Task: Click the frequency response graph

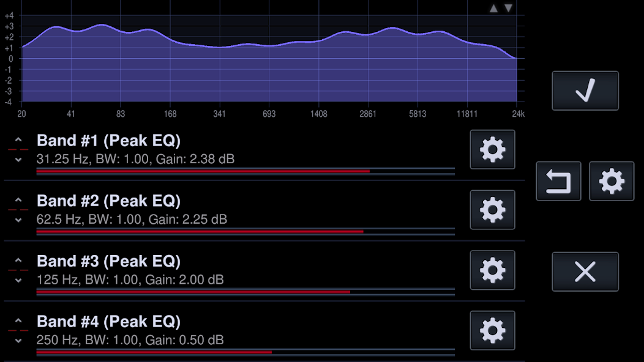Action: [269, 58]
